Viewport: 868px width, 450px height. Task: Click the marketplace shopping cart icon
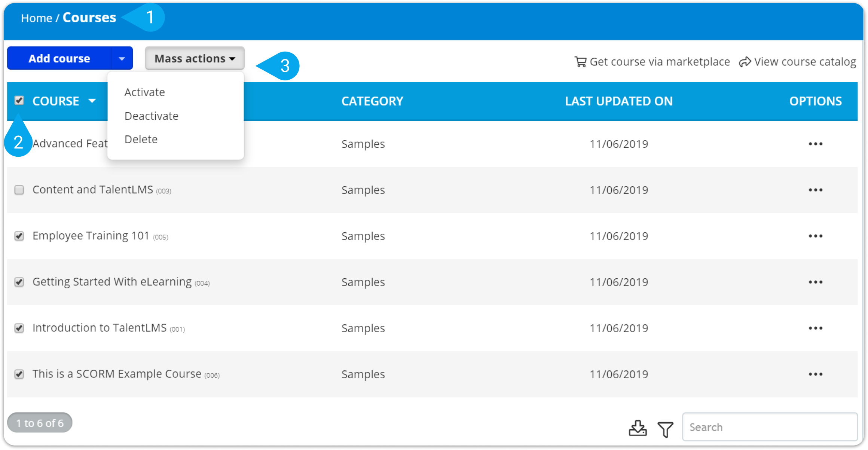click(x=580, y=62)
